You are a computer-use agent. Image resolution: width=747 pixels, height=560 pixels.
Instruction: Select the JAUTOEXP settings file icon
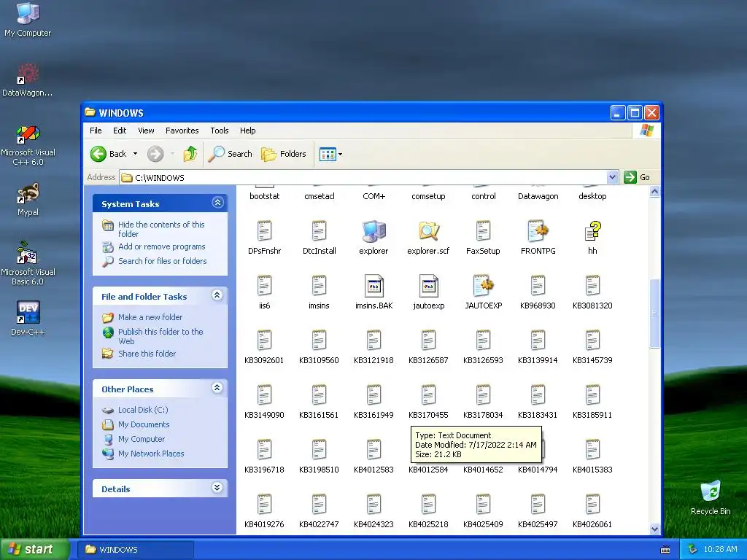(483, 286)
